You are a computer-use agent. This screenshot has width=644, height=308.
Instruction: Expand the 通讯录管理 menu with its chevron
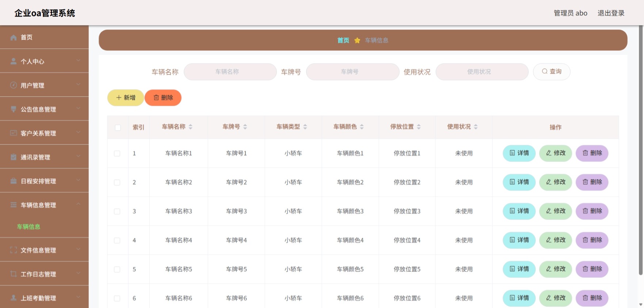pyautogui.click(x=78, y=156)
